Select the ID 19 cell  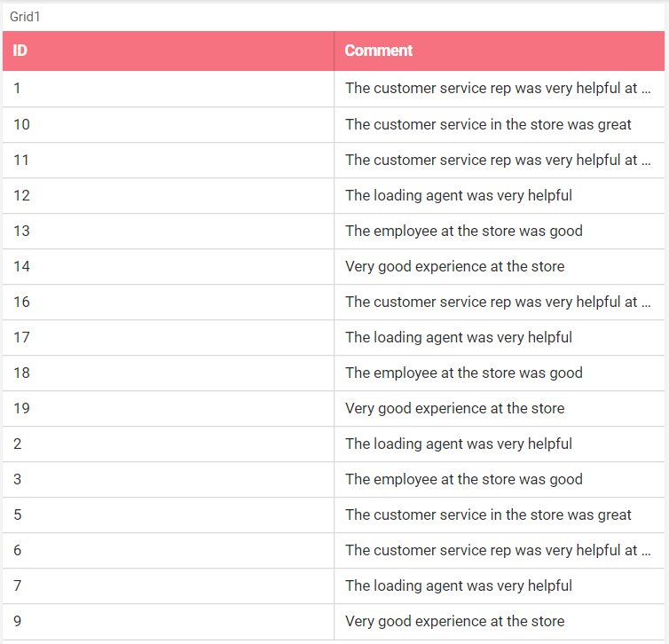pos(168,408)
